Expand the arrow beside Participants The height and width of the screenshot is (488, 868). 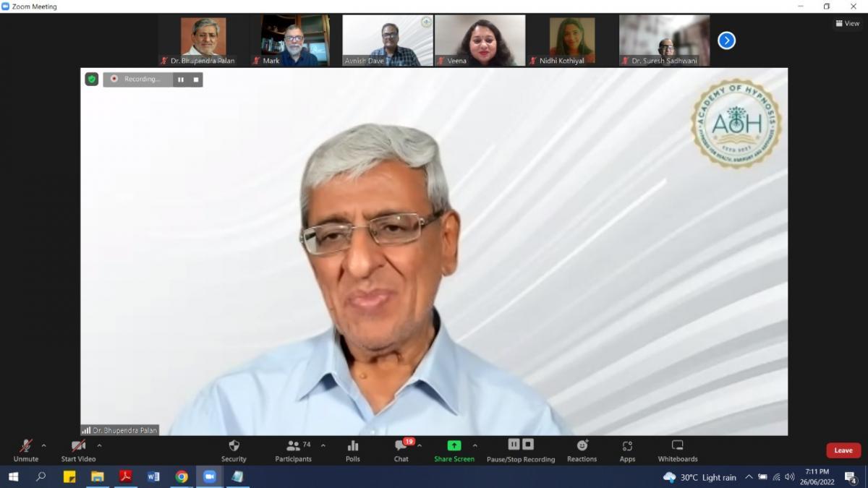pyautogui.click(x=323, y=445)
